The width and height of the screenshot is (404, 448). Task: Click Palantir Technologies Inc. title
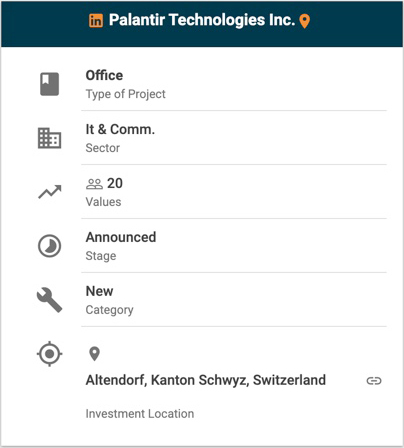[202, 20]
